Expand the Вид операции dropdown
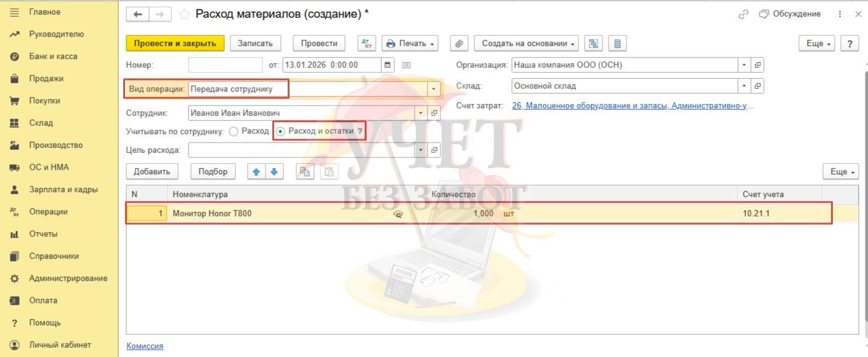 pos(435,89)
